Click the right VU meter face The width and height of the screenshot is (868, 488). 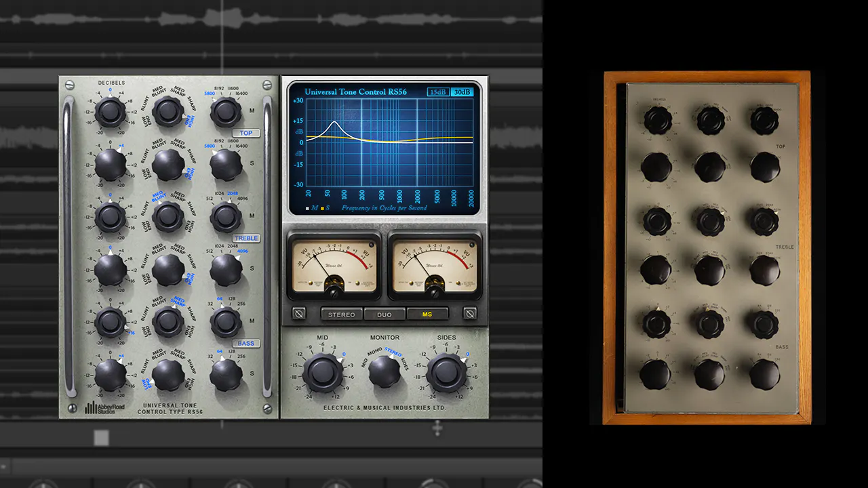[434, 265]
